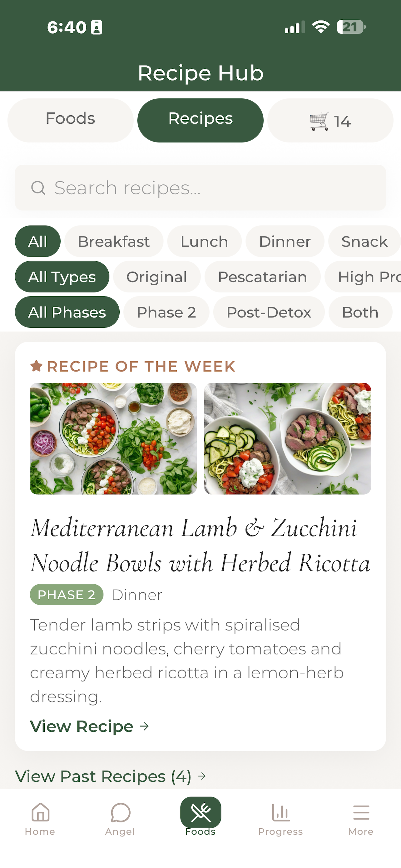
Task: Switch to the Foods tab
Action: [x=70, y=120]
